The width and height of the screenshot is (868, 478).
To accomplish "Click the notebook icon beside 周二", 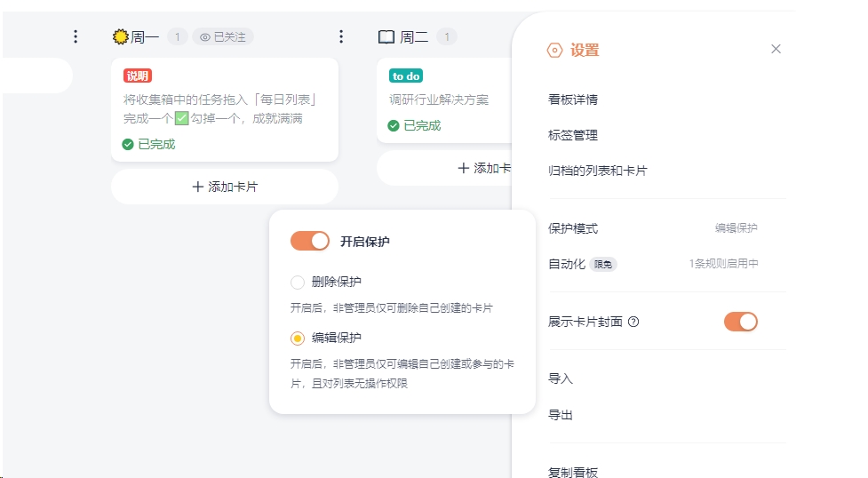I will 386,36.
